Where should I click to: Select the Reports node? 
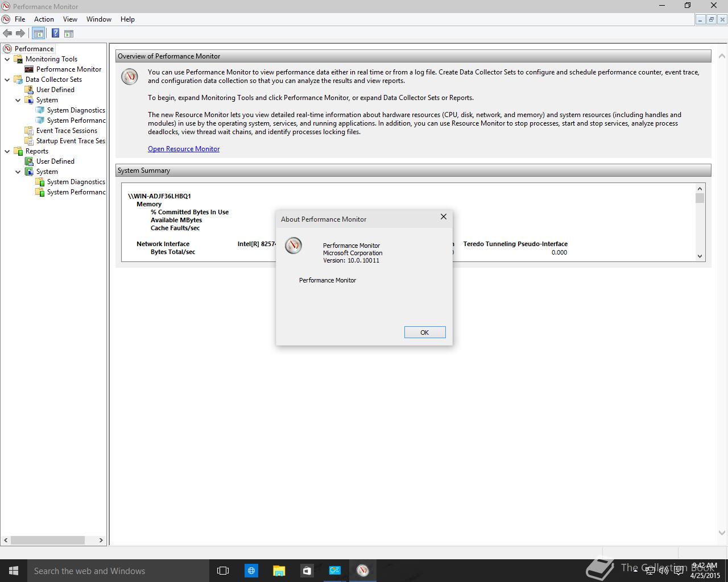[x=36, y=151]
